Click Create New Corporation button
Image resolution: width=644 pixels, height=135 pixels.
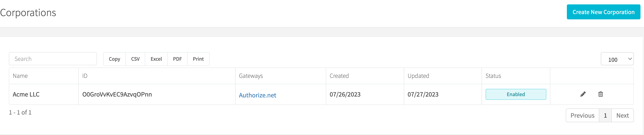[x=603, y=12]
